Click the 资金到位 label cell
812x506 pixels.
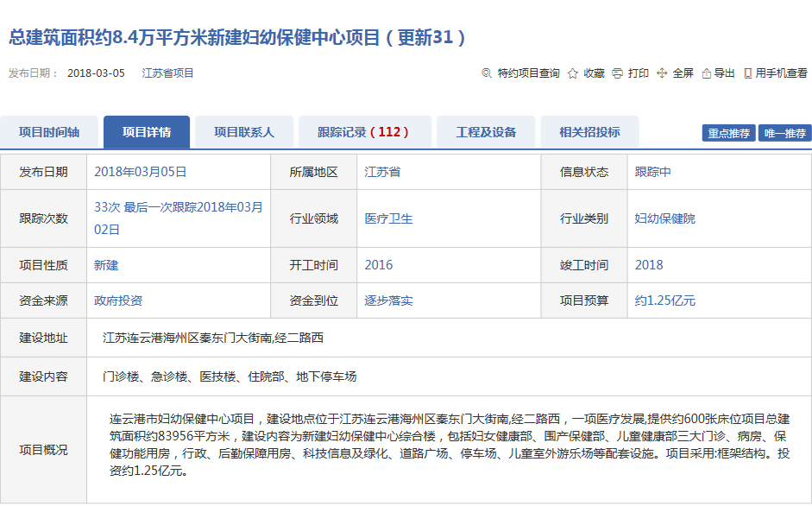click(314, 300)
